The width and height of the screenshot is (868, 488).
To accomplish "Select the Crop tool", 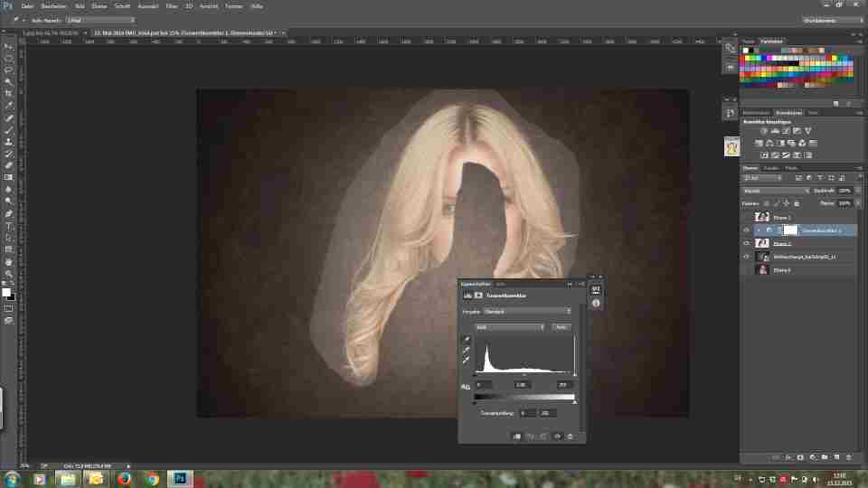I will click(9, 93).
